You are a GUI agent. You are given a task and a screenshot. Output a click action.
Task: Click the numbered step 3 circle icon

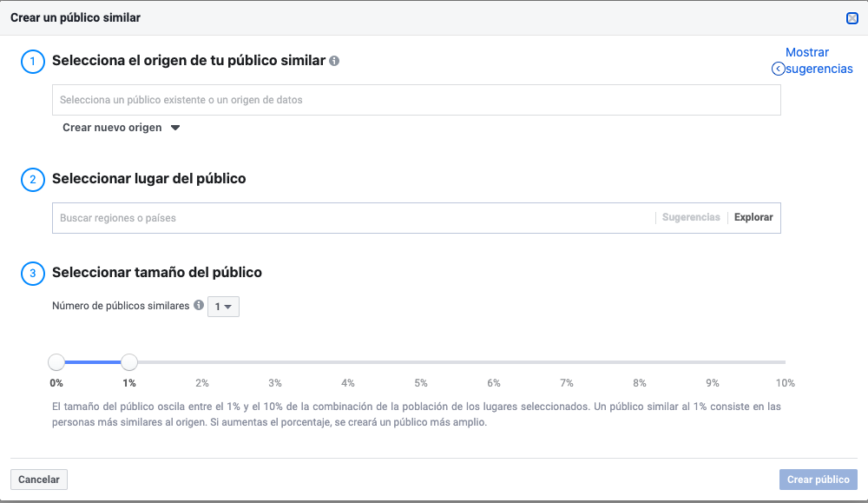coord(32,273)
